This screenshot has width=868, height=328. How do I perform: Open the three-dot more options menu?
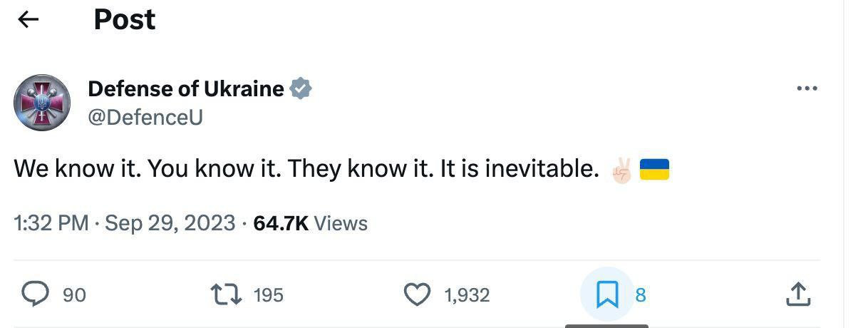coord(806,89)
